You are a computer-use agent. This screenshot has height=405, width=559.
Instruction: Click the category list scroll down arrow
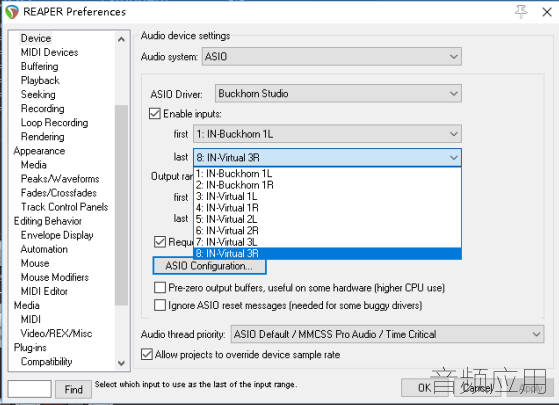pyautogui.click(x=121, y=363)
